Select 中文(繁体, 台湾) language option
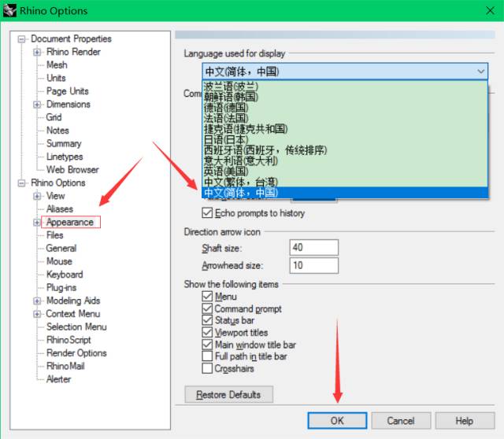The image size is (504, 439). [x=240, y=182]
